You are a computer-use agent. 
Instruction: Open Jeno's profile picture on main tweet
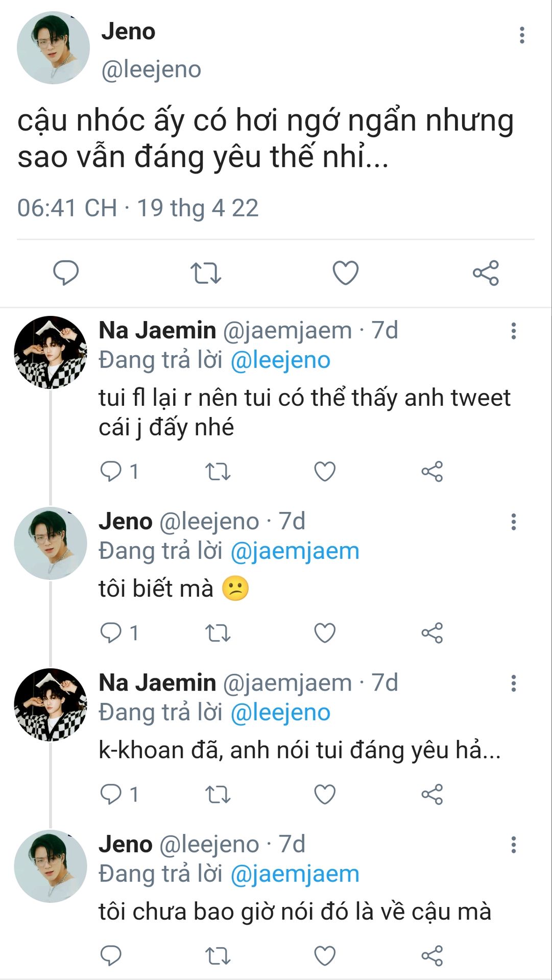pos(53,48)
